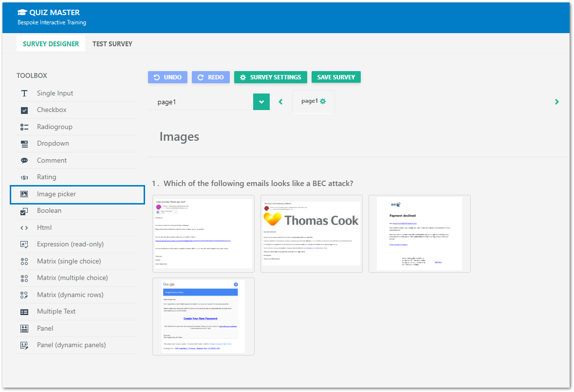
Task: Add a Rating question from toolbox
Action: click(76, 178)
